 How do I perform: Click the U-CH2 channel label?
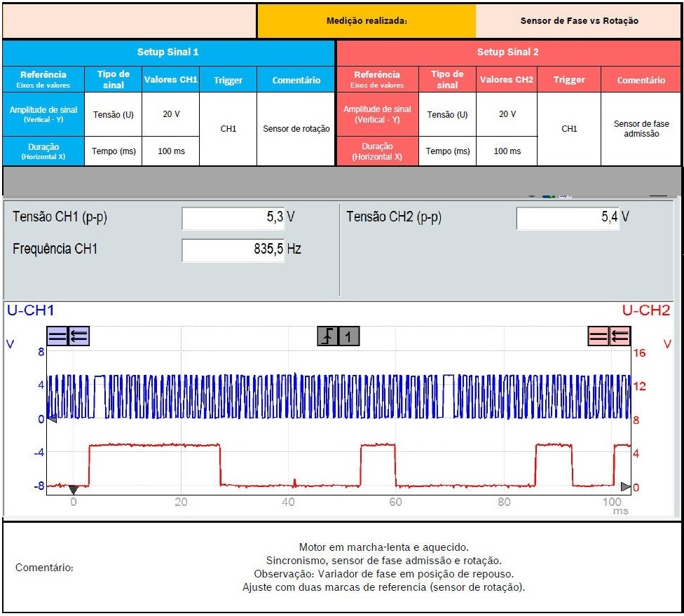645,310
